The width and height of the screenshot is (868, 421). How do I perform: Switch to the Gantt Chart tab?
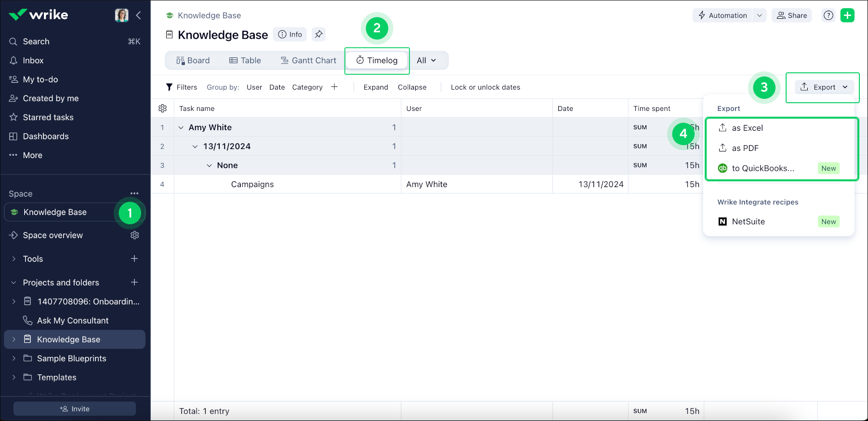point(309,60)
